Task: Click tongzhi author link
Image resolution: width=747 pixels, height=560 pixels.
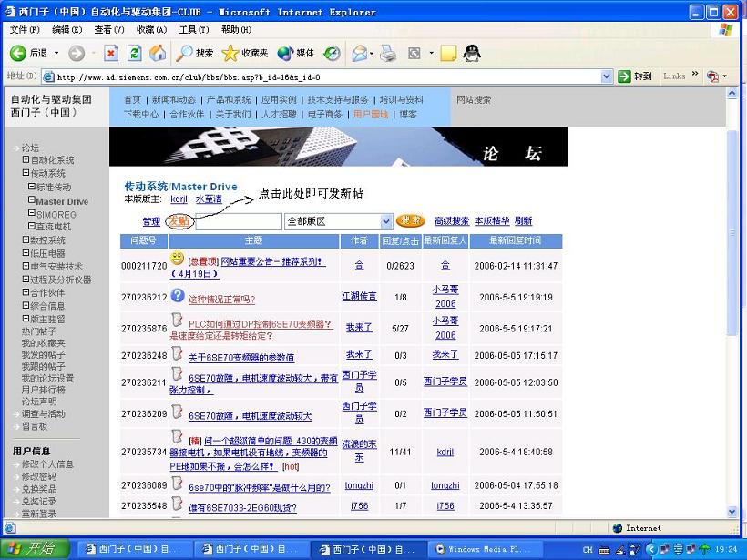Action: (359, 485)
